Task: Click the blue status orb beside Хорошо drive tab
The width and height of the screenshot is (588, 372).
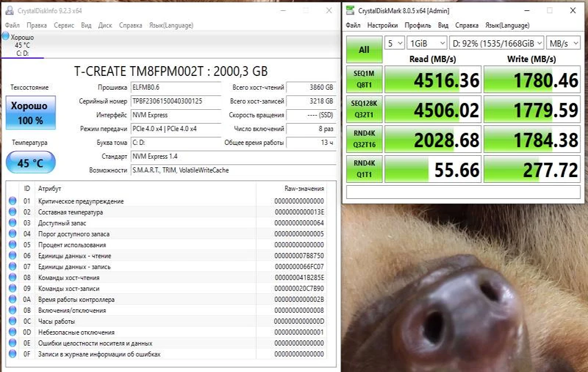Action: click(x=6, y=36)
